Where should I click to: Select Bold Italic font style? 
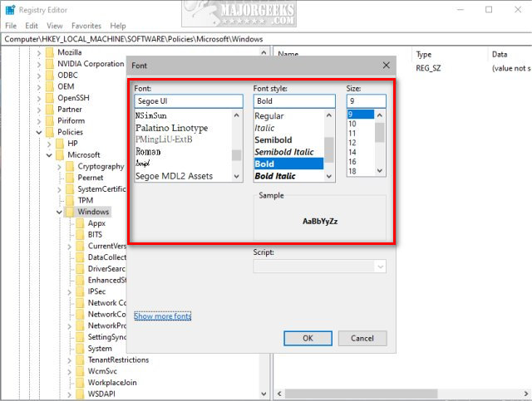pos(275,176)
